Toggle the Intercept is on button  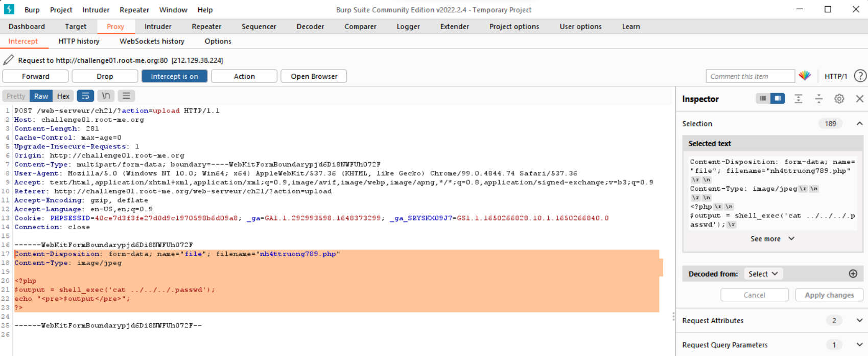(x=174, y=76)
